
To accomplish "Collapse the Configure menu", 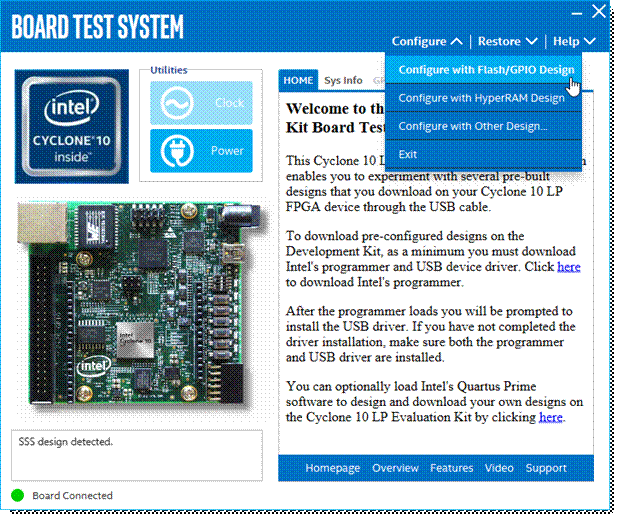I will [427, 41].
